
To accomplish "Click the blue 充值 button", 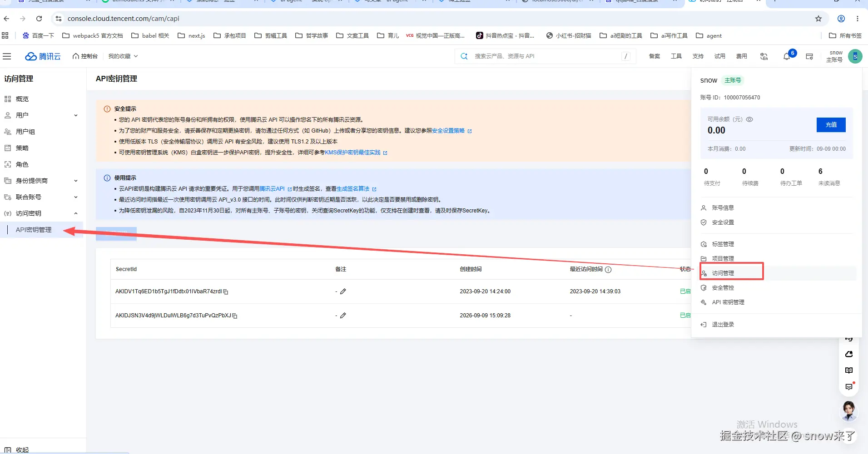I will pos(831,125).
